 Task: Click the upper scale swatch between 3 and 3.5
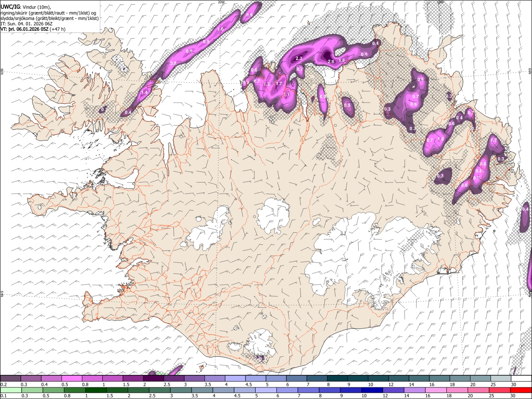(194, 379)
